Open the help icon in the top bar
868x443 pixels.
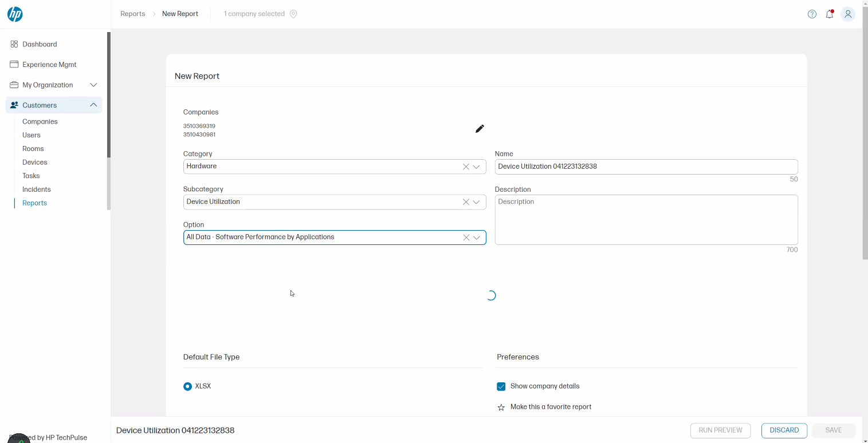812,14
